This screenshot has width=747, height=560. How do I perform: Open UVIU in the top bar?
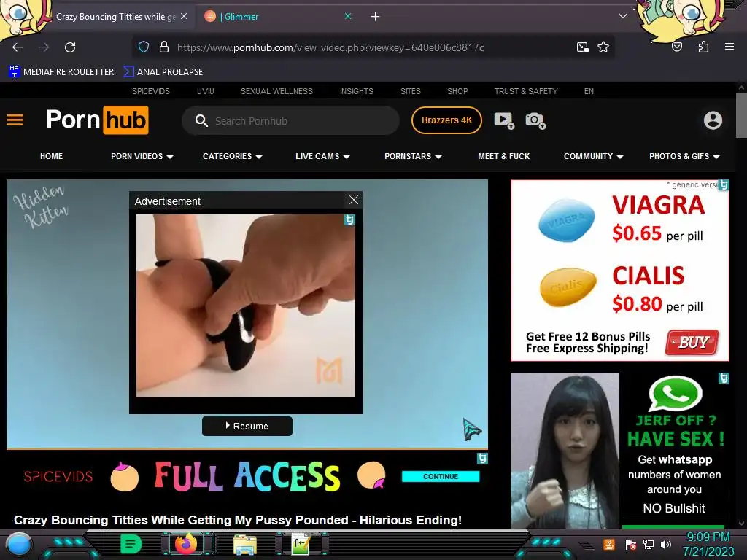(205, 91)
